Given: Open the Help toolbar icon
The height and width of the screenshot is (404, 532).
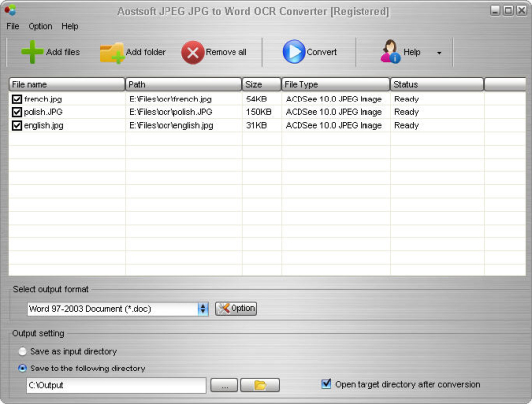Looking at the screenshot, I should pos(390,52).
